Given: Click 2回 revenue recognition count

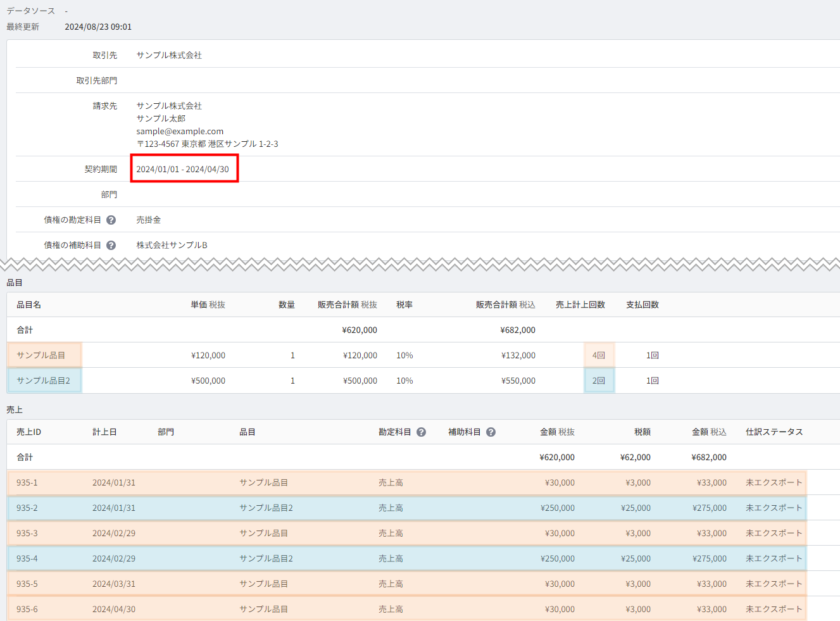Looking at the screenshot, I should [x=599, y=380].
